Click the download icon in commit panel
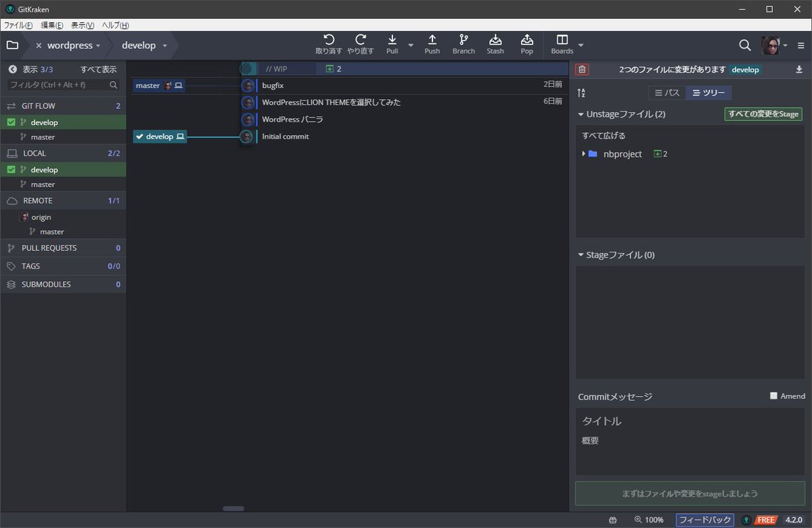 pos(798,69)
